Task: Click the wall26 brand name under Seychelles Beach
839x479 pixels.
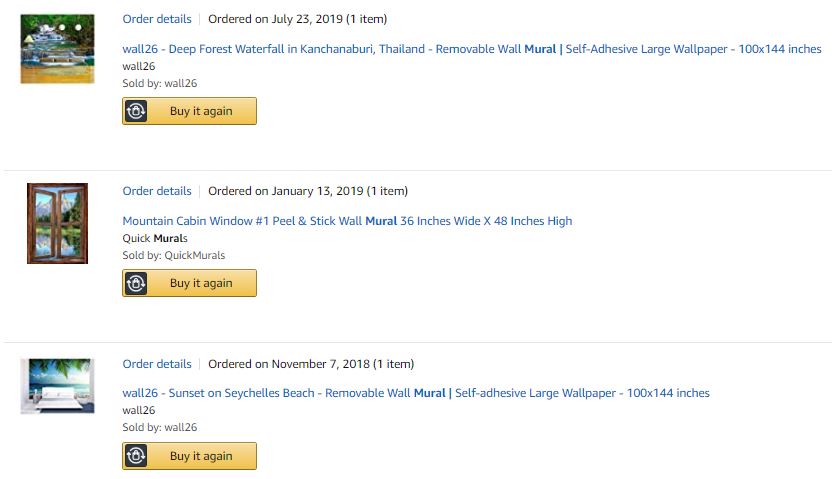Action: (x=139, y=410)
